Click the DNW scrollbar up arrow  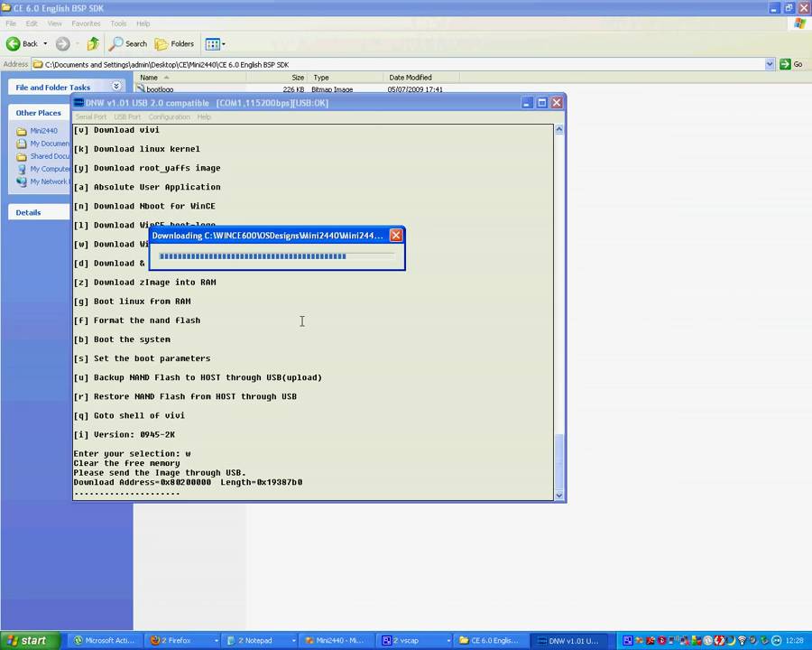coord(559,130)
